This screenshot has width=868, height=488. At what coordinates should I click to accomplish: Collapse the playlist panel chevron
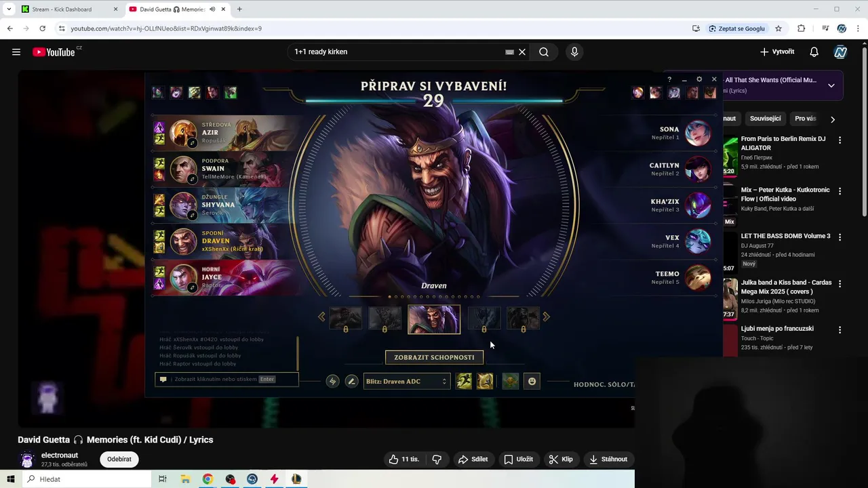click(831, 86)
